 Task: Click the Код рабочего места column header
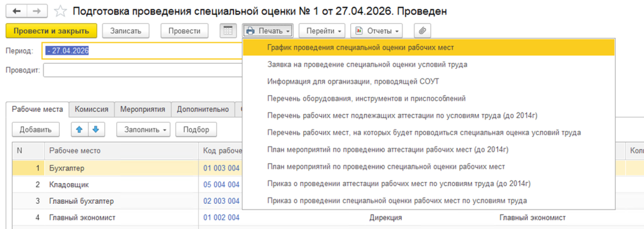[221, 151]
